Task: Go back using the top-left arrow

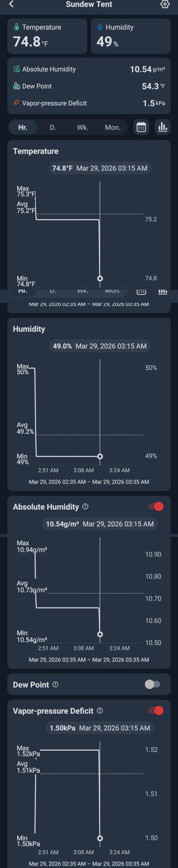Action: [11, 4]
